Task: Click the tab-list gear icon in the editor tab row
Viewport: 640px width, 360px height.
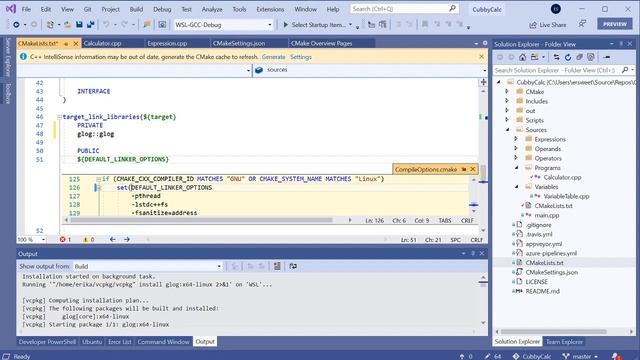Action: [x=485, y=43]
